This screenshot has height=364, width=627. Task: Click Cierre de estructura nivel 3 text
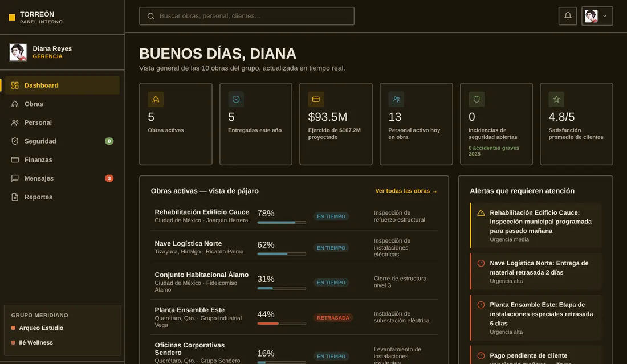[400, 282]
